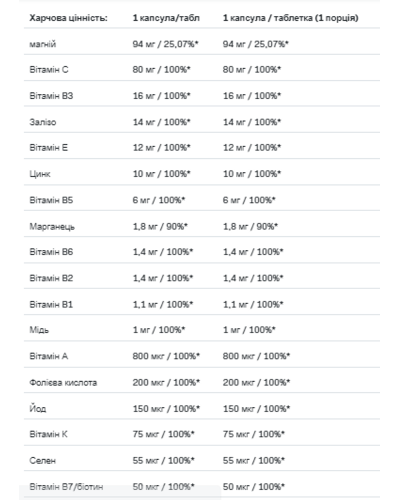This screenshot has height=500, width=400.
Task: Select the 'Вітамін A' row label
Action: 49,356
